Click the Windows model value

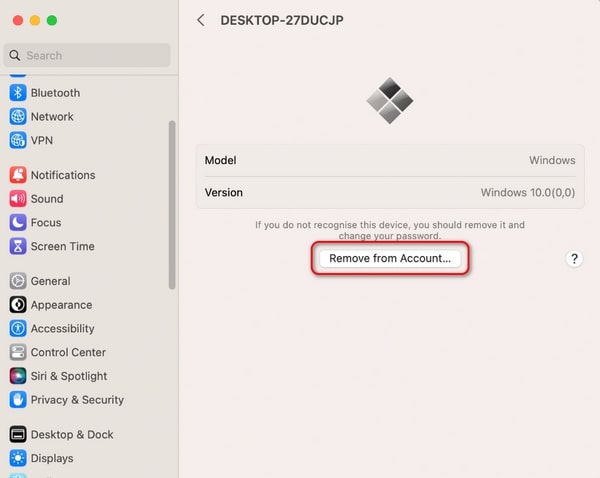tap(552, 160)
